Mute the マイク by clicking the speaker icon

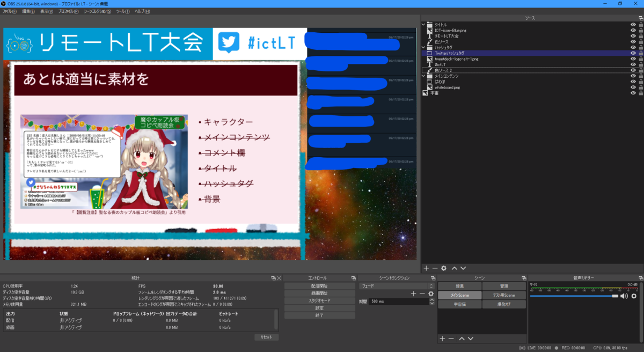[624, 296]
